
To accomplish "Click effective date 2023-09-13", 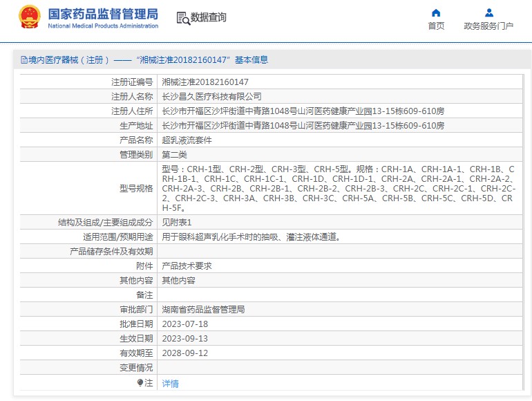I will pos(185,339).
